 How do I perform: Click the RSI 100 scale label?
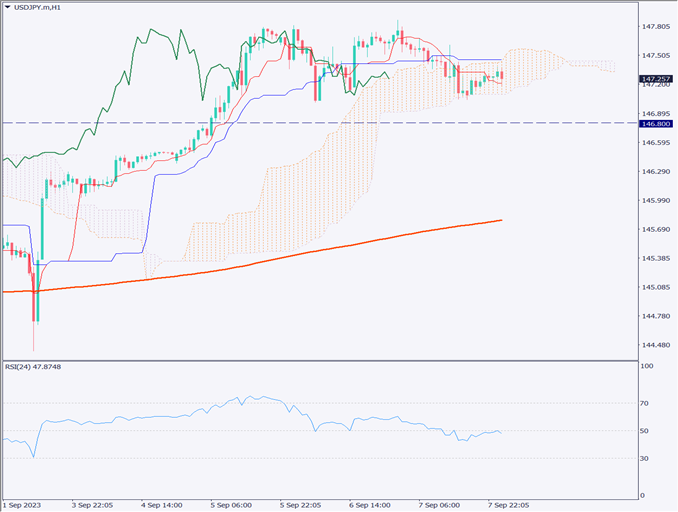click(x=649, y=367)
